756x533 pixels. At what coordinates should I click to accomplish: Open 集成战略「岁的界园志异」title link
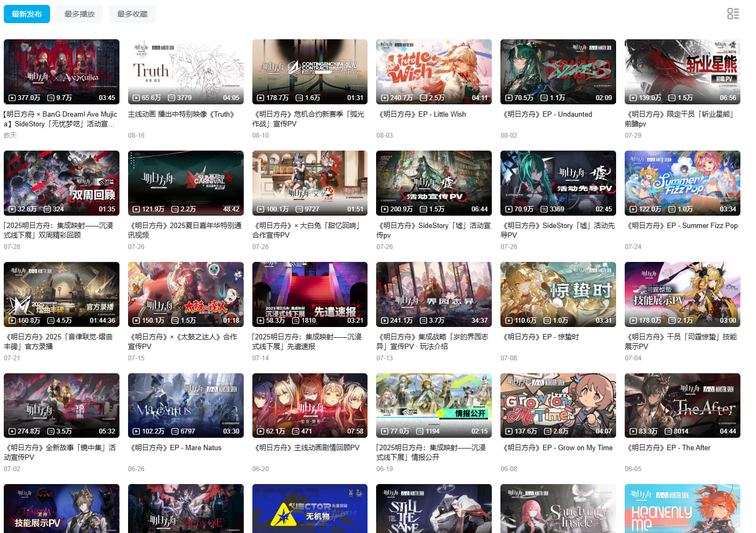[433, 342]
